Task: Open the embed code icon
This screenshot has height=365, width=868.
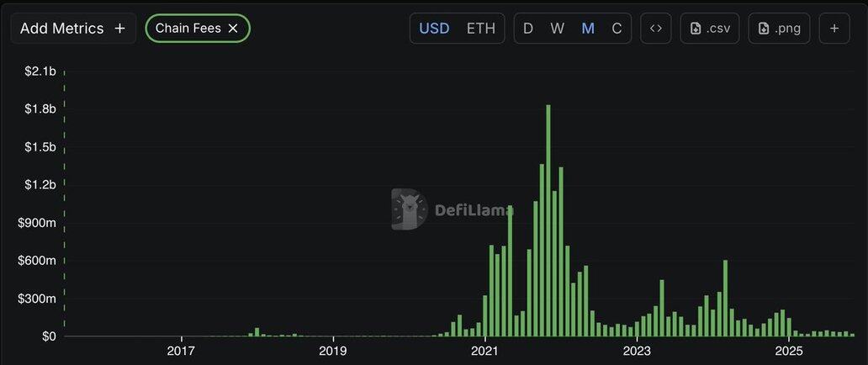Action: point(656,28)
